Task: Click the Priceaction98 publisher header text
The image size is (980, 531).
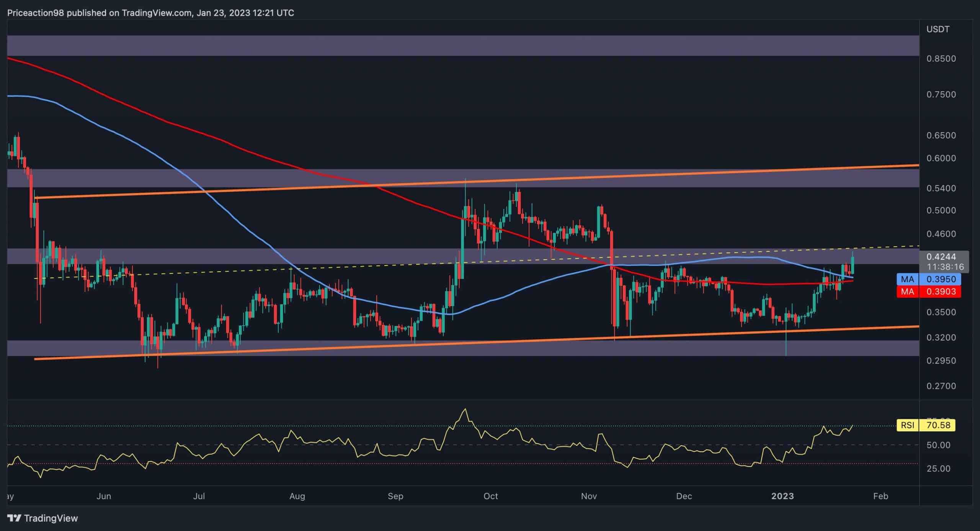Action: point(150,13)
